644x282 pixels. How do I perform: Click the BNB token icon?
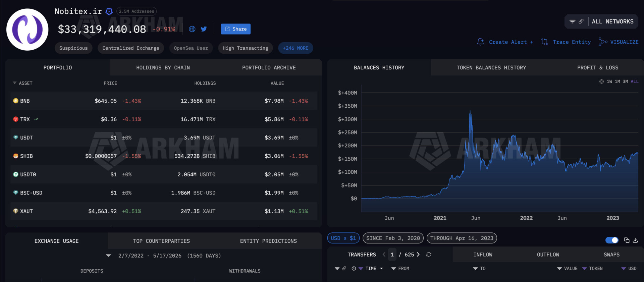15,101
